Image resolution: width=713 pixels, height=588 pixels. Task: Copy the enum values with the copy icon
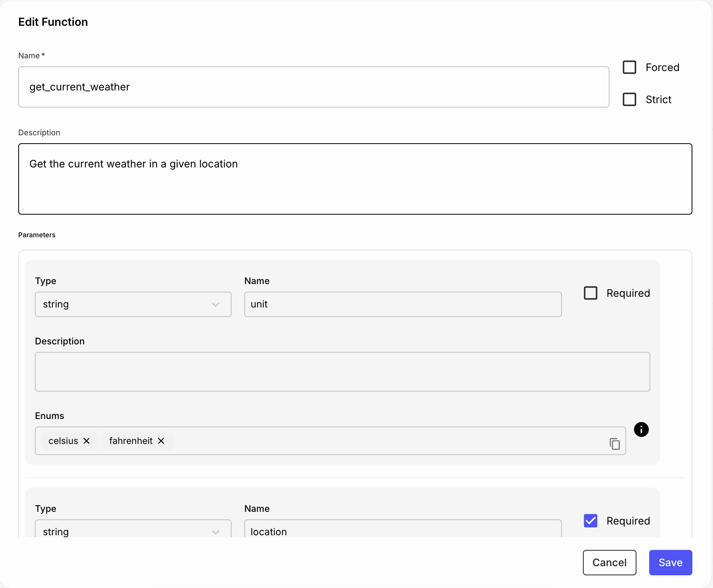615,444
